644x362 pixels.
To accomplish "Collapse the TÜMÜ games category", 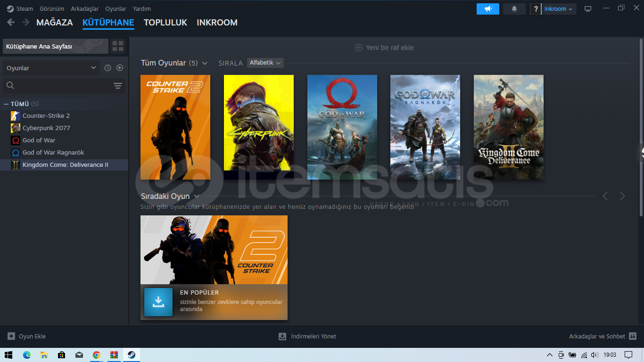I will 6,104.
